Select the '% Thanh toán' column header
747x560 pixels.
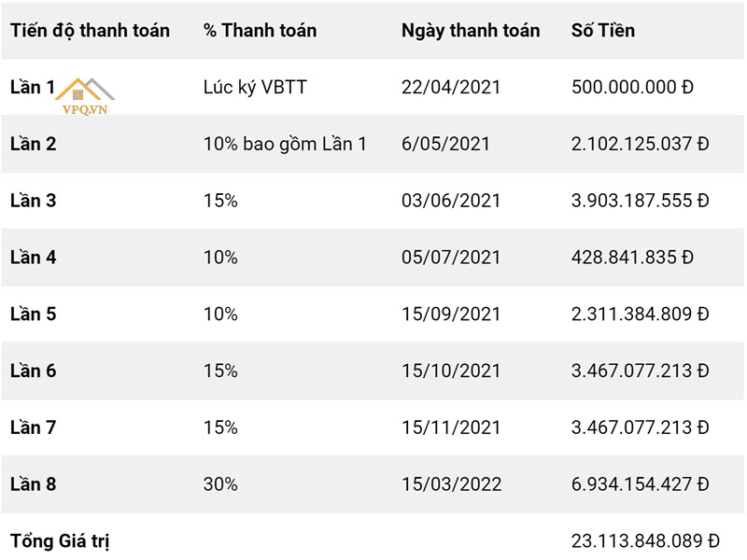click(261, 31)
